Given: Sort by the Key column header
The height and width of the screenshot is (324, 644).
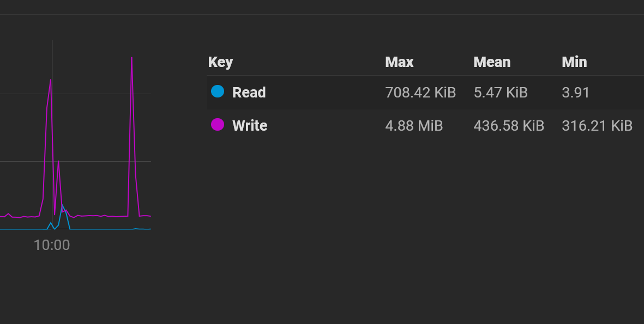Looking at the screenshot, I should tap(220, 62).
